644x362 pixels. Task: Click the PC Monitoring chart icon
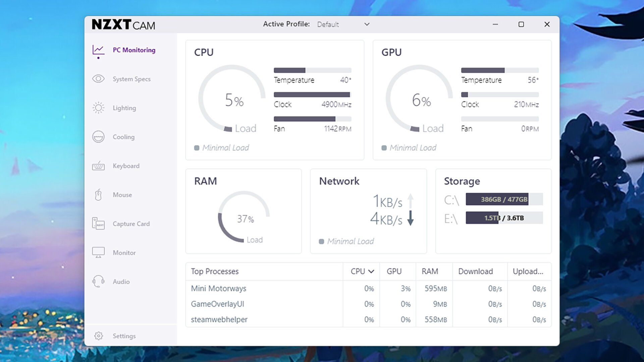pyautogui.click(x=98, y=50)
